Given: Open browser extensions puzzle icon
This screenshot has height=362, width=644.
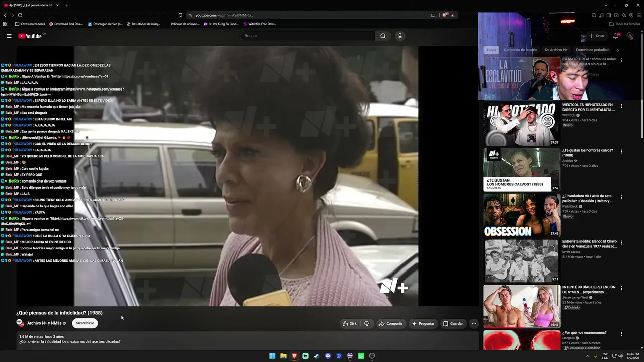Looking at the screenshot, I should 593,15.
